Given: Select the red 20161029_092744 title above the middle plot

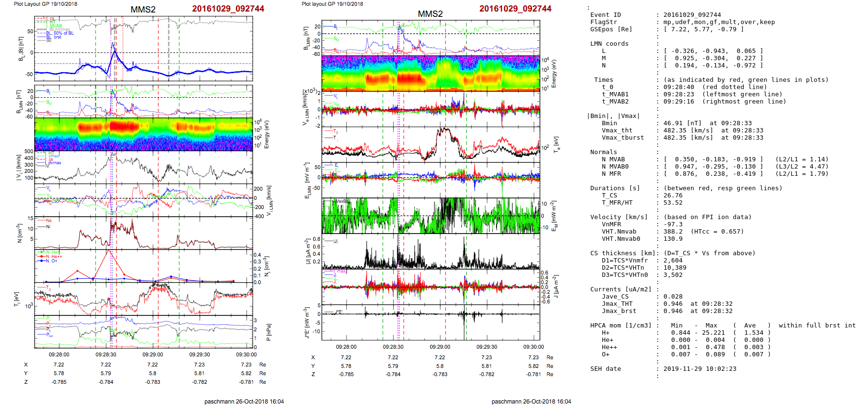Looking at the screenshot, I should pos(515,9).
